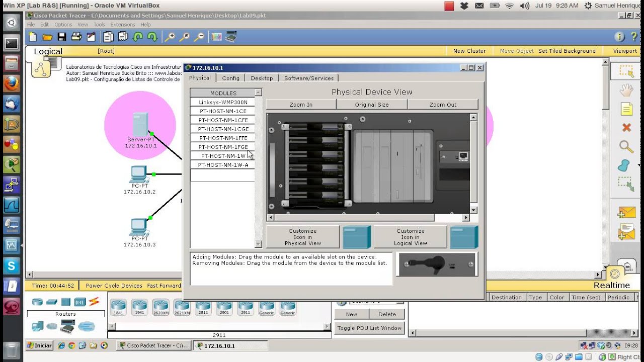Click the Original Size button

tap(372, 105)
